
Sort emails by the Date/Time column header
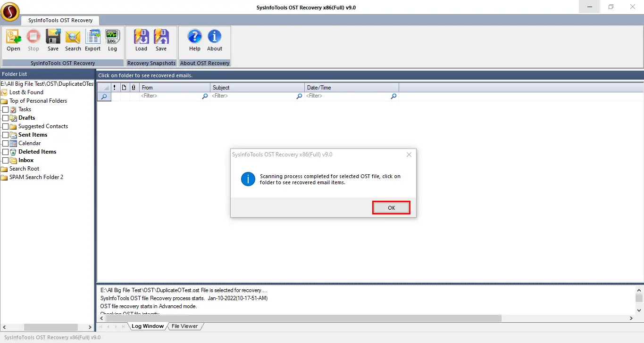352,88
